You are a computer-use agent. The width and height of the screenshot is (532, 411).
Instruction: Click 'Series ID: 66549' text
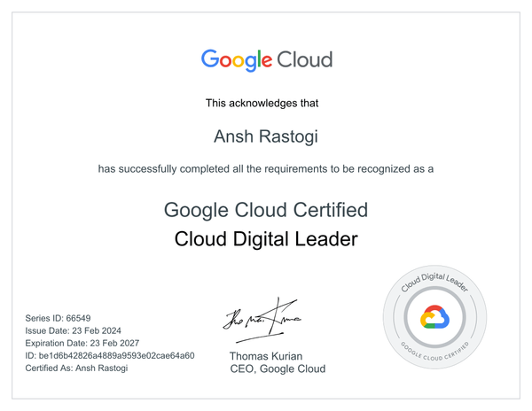coord(58,318)
